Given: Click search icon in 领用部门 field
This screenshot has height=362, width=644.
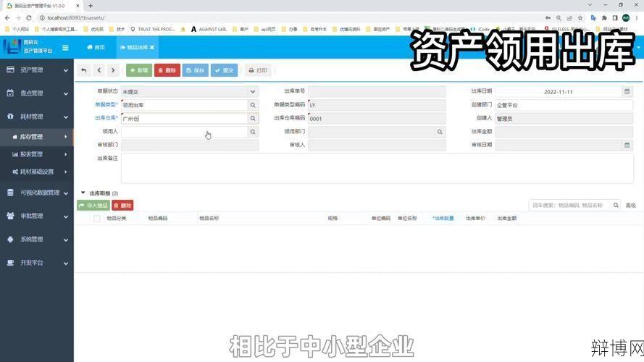Looking at the screenshot, I should point(440,132).
